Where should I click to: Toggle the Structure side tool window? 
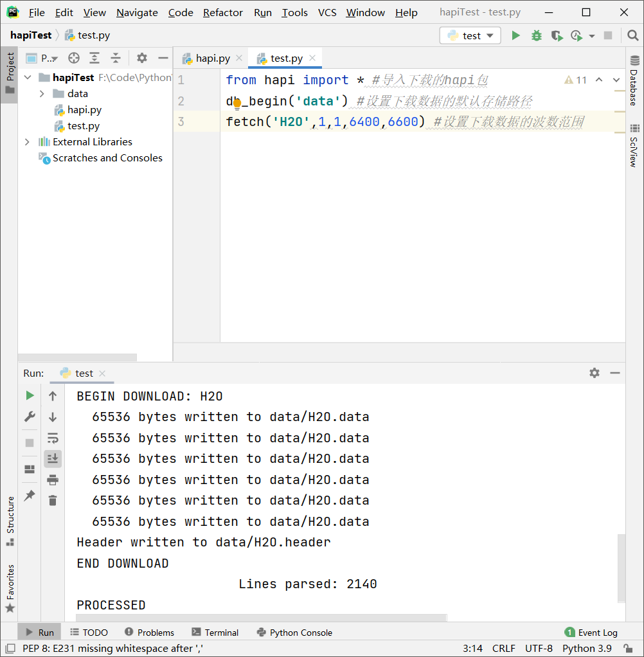click(x=10, y=521)
